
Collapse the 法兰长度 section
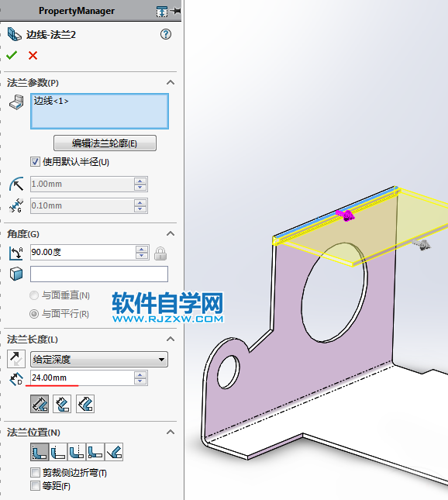(171, 339)
